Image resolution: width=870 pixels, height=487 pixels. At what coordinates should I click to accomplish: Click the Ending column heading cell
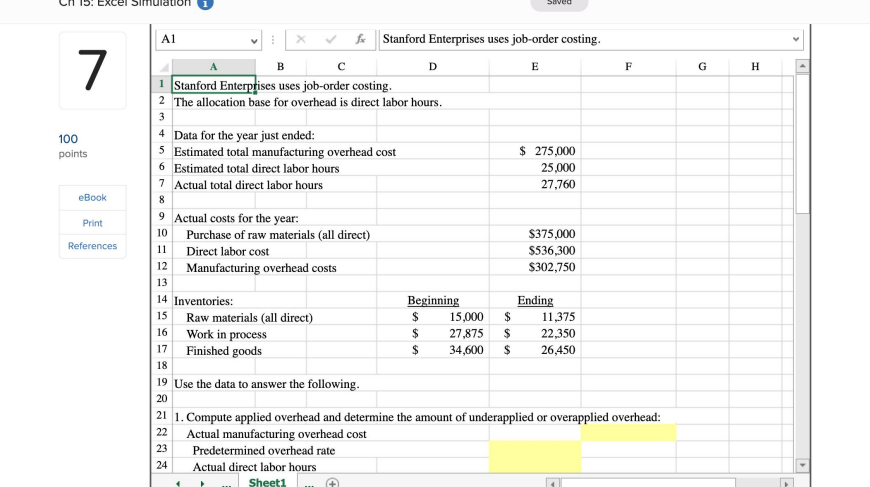coord(535,300)
